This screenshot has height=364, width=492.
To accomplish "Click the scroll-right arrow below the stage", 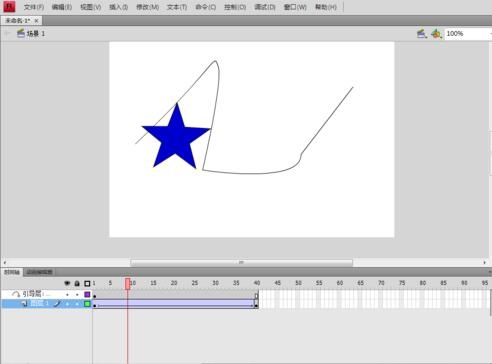I will click(x=485, y=262).
